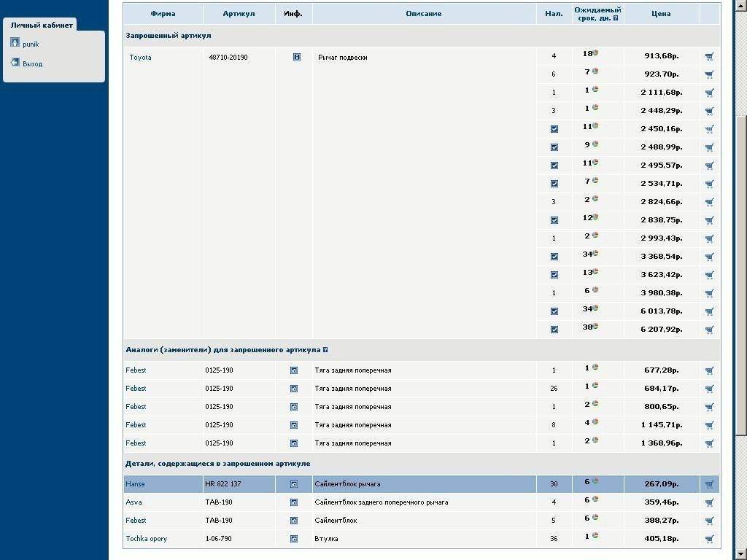Viewport: 747px width, 560px height.
Task: Open photo icon for Febest TAB-190
Action: 294,521
